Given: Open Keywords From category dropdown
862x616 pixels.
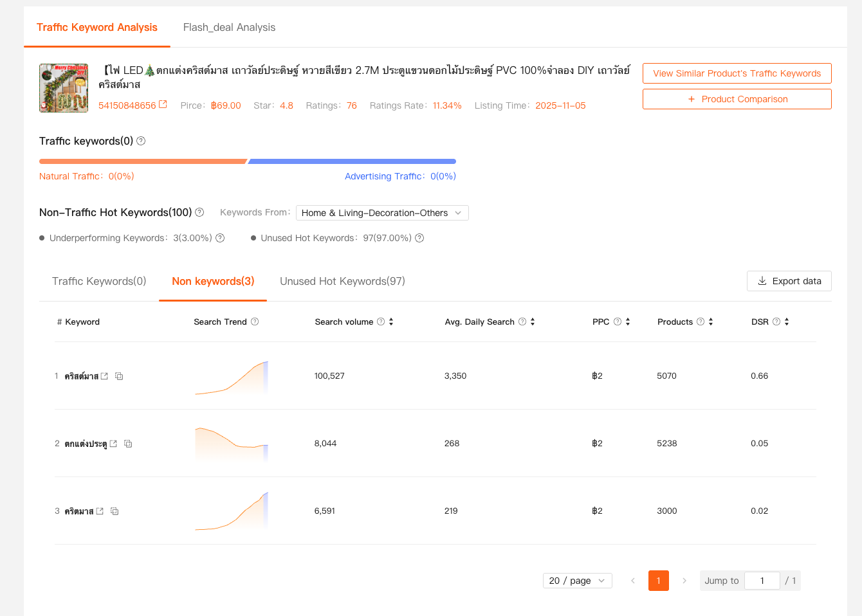Looking at the screenshot, I should [382, 213].
